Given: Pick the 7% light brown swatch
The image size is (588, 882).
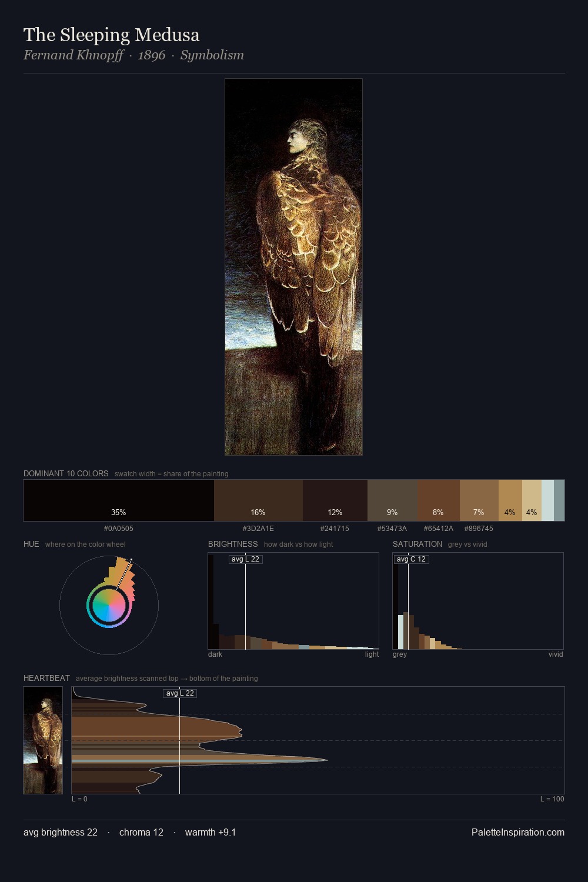Looking at the screenshot, I should [479, 500].
